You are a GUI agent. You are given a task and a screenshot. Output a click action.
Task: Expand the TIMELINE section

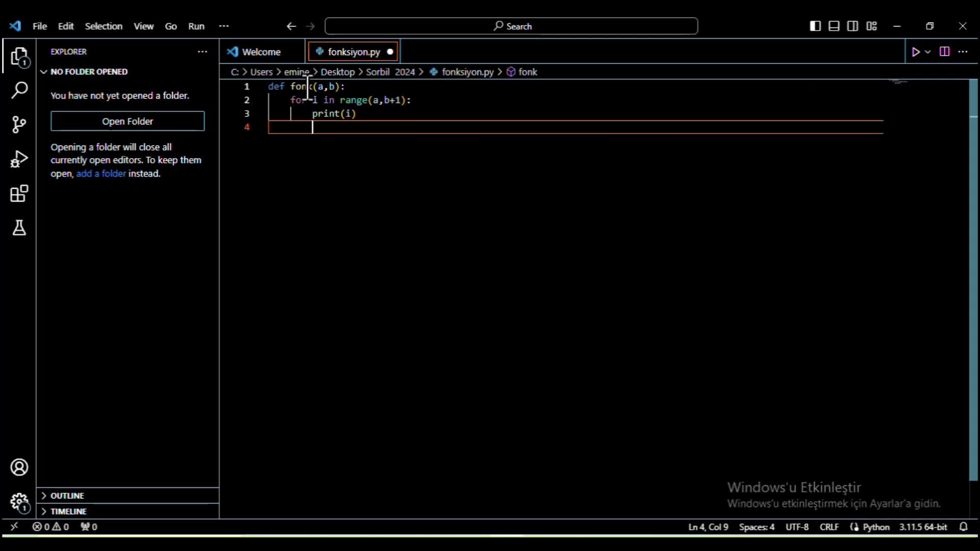point(128,511)
